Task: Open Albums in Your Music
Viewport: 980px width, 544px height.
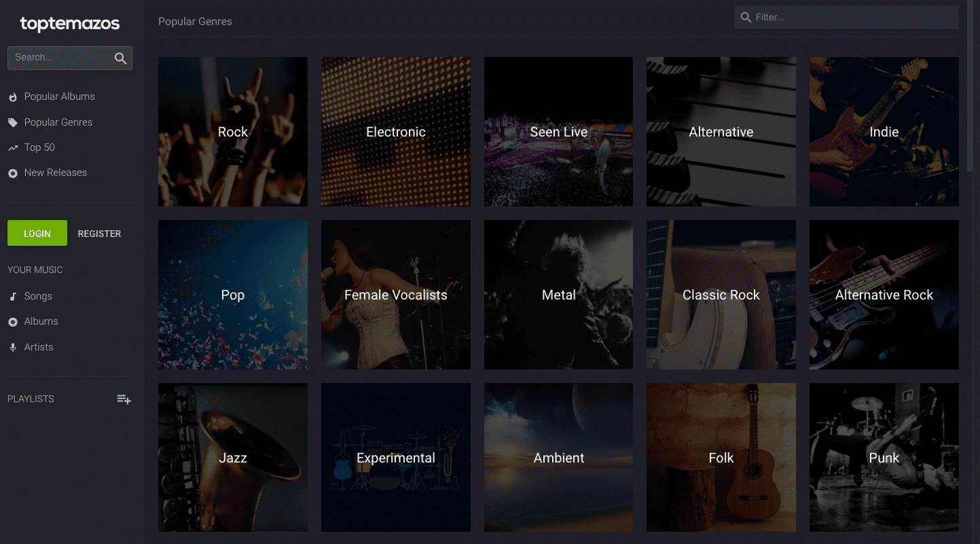Action: point(41,321)
